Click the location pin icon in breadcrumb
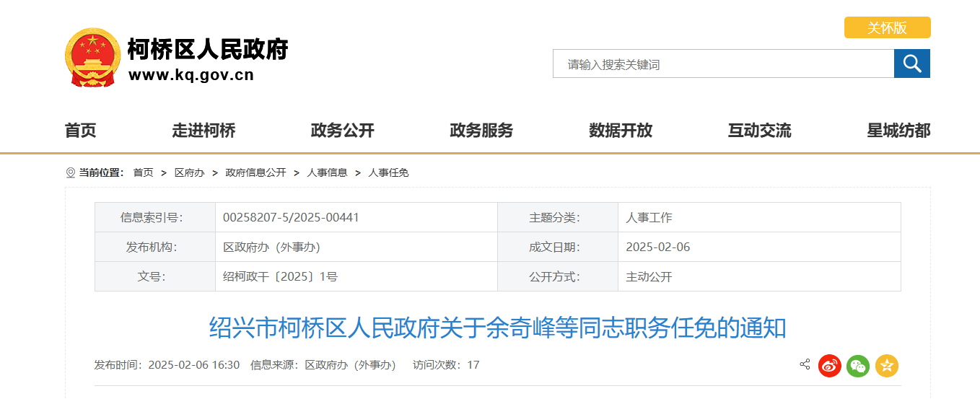Screen dimensions: 980x399 [70, 173]
